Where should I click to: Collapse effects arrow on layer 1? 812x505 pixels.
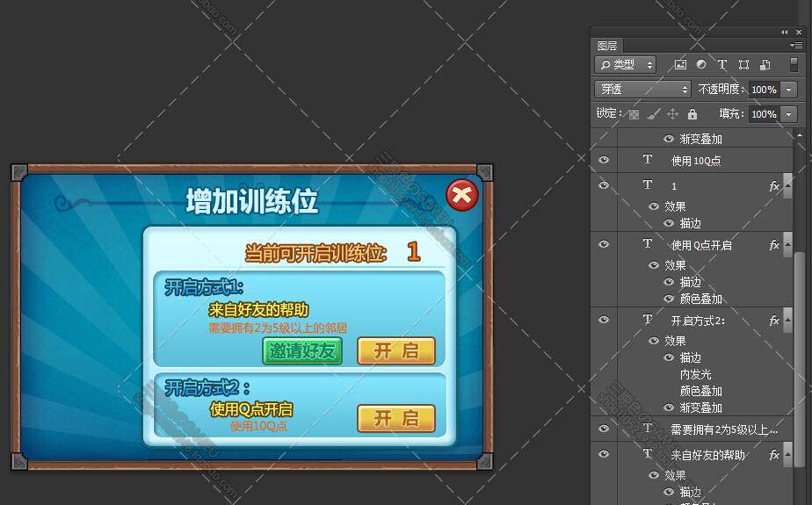coord(787,186)
